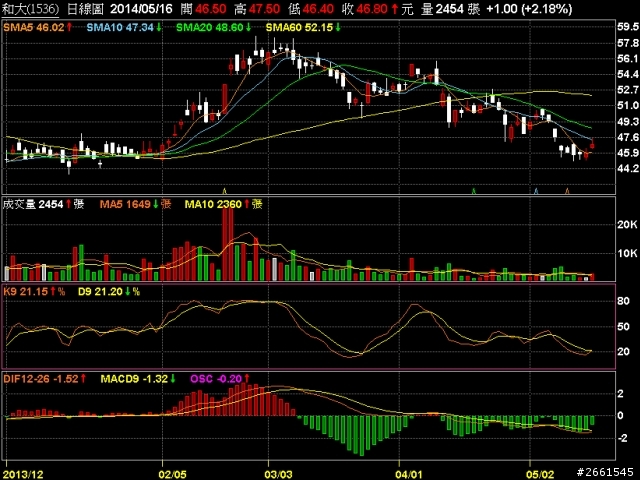640x480 pixels.
Task: Click the change +1.00 (+2.18%)
Action: point(529,9)
